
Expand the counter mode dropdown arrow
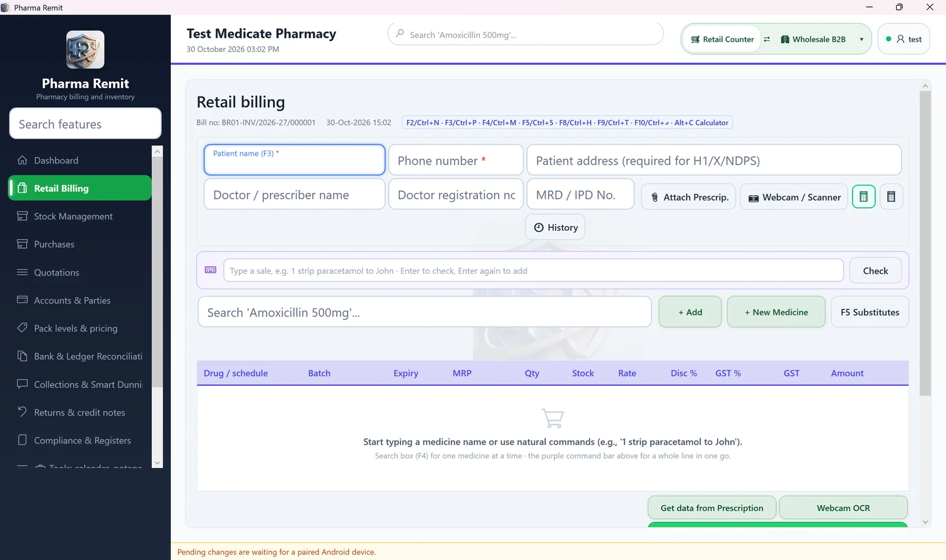861,39
